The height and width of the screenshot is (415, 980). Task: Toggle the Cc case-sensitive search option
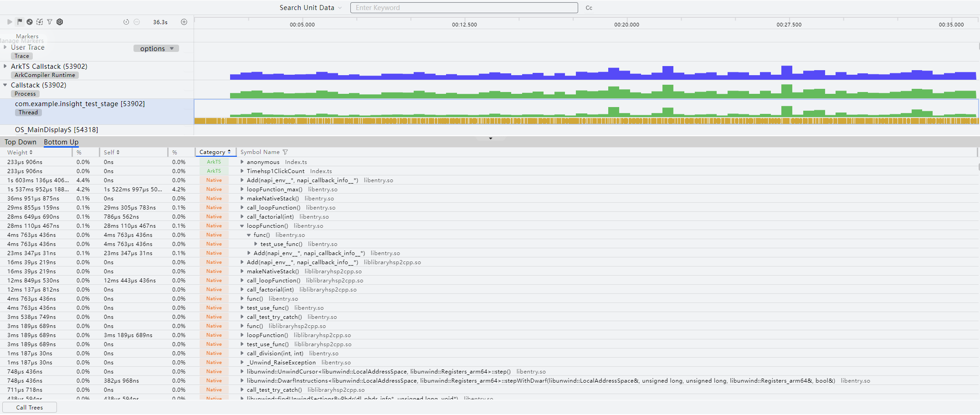[589, 8]
